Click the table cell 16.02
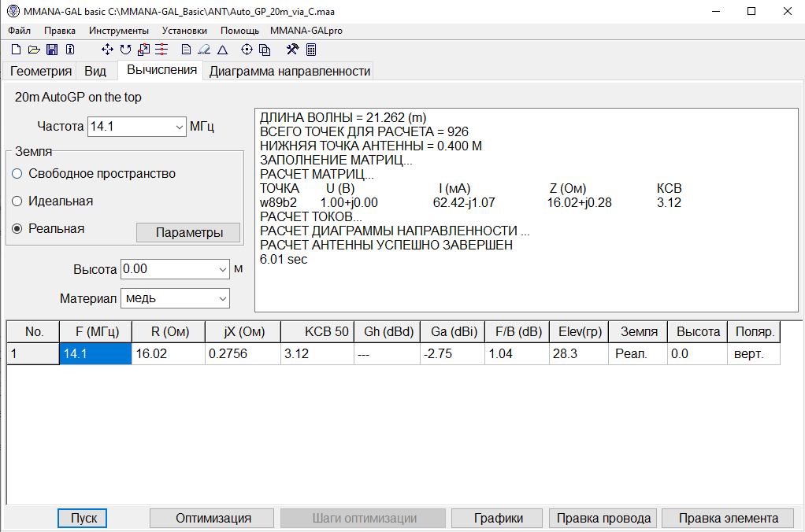805x532 pixels. [x=169, y=354]
